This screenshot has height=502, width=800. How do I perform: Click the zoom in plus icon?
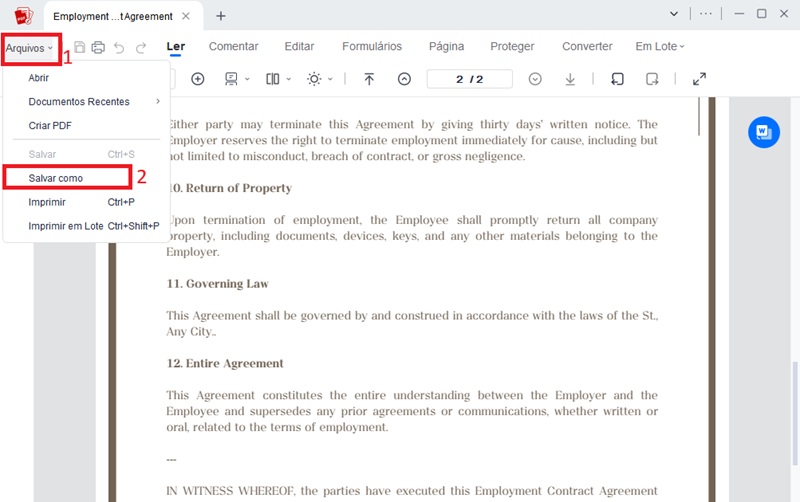click(197, 79)
